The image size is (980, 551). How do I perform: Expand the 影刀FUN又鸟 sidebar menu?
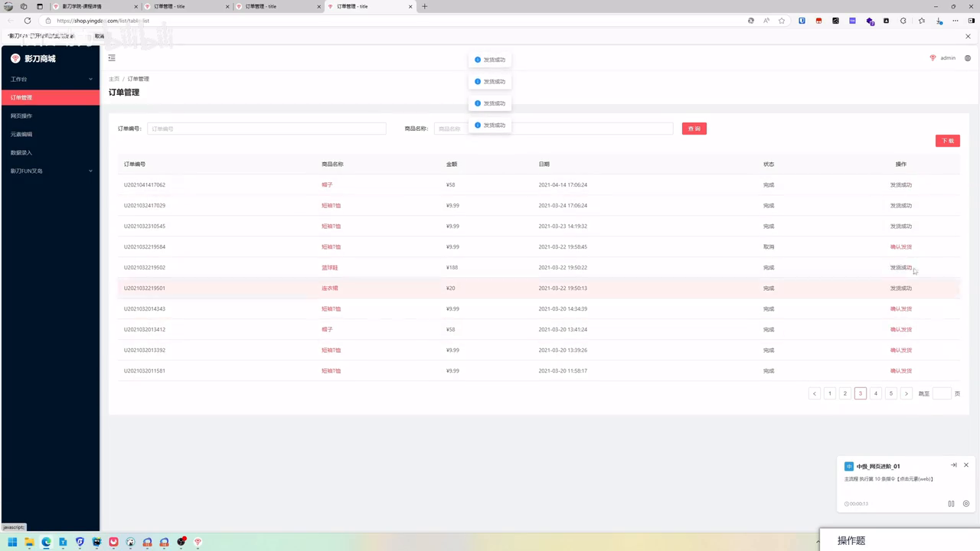[x=50, y=171]
